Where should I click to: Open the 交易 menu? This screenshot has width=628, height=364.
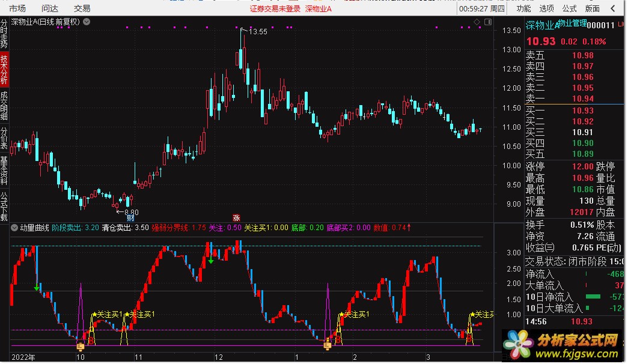[x=82, y=8]
